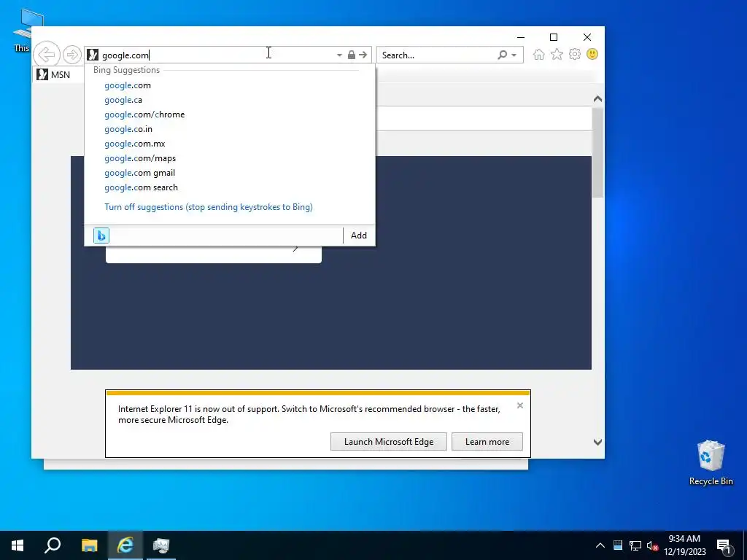The image size is (747, 560).
Task: Click Add search provider button
Action: tap(359, 236)
